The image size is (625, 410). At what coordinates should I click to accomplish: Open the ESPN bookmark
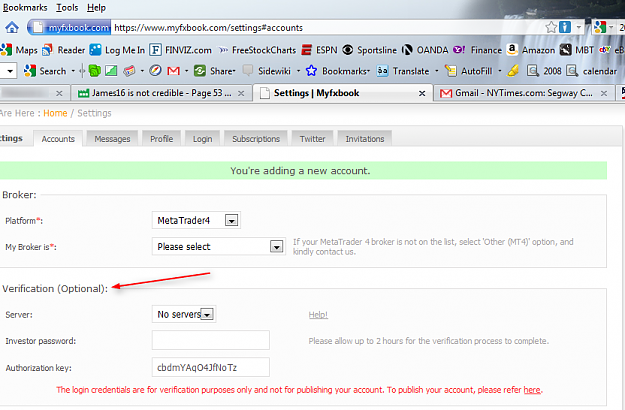point(319,50)
